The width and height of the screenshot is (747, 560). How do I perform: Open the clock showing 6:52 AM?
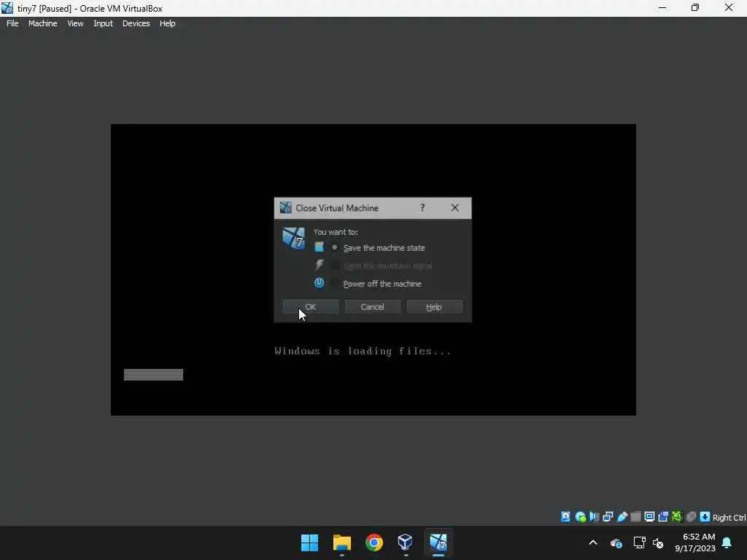(x=695, y=542)
